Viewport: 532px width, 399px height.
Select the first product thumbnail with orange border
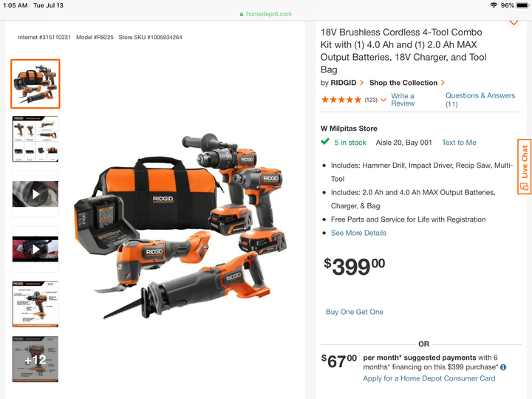[35, 83]
